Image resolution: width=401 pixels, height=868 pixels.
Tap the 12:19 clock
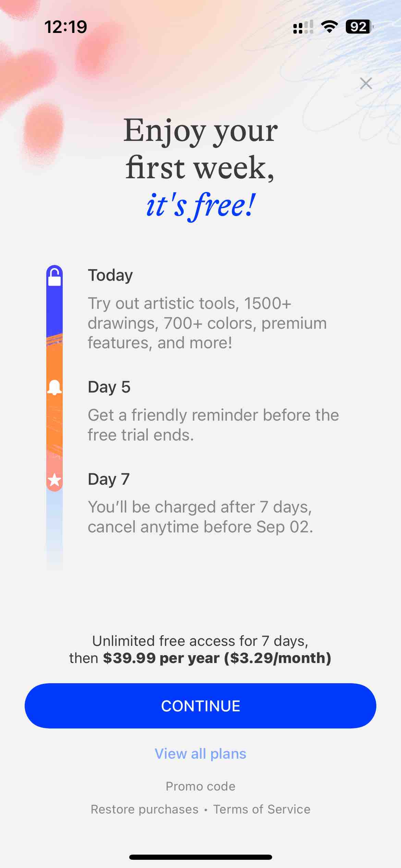tap(66, 27)
